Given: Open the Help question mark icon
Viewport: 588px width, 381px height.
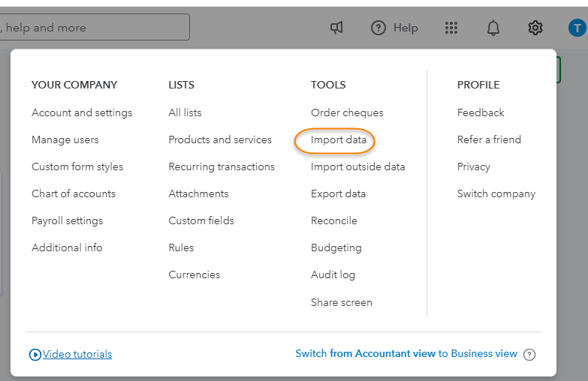Looking at the screenshot, I should 378,28.
